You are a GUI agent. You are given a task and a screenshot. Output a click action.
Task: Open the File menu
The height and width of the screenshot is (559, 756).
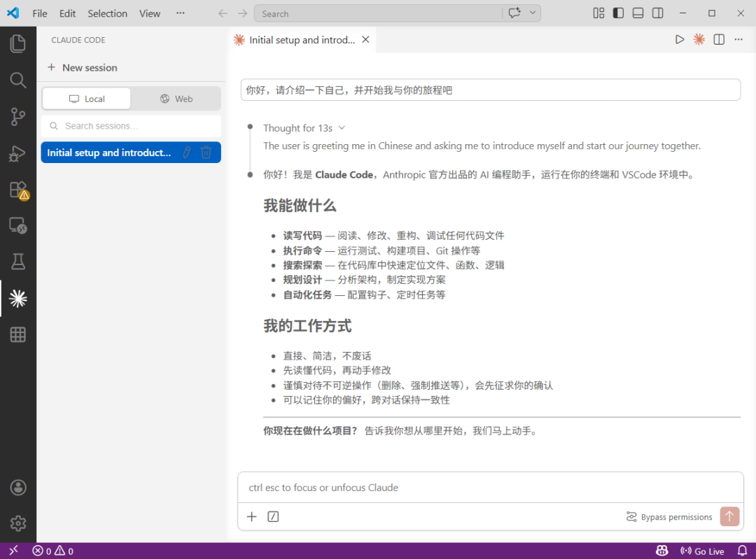pos(40,13)
